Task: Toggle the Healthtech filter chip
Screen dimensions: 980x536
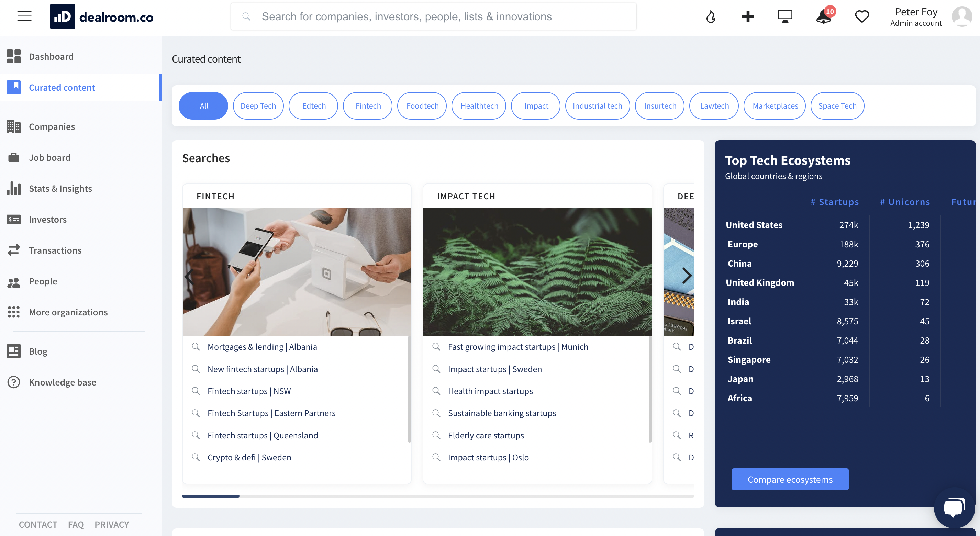Action: tap(479, 106)
